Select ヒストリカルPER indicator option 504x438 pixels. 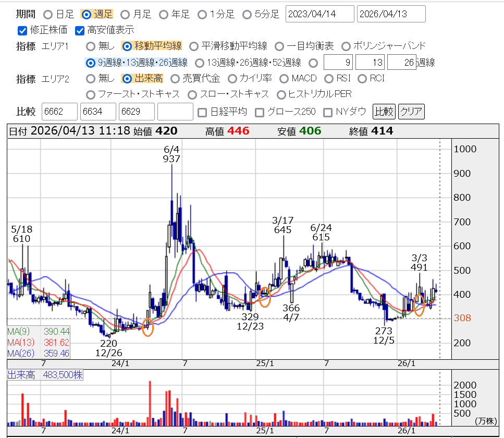281,94
